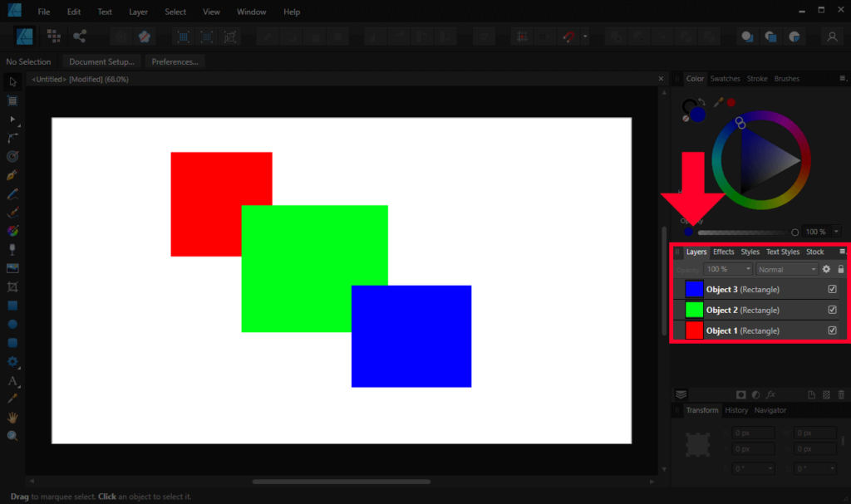Select the Ellipse tool
Image resolution: width=851 pixels, height=504 pixels.
click(x=12, y=324)
